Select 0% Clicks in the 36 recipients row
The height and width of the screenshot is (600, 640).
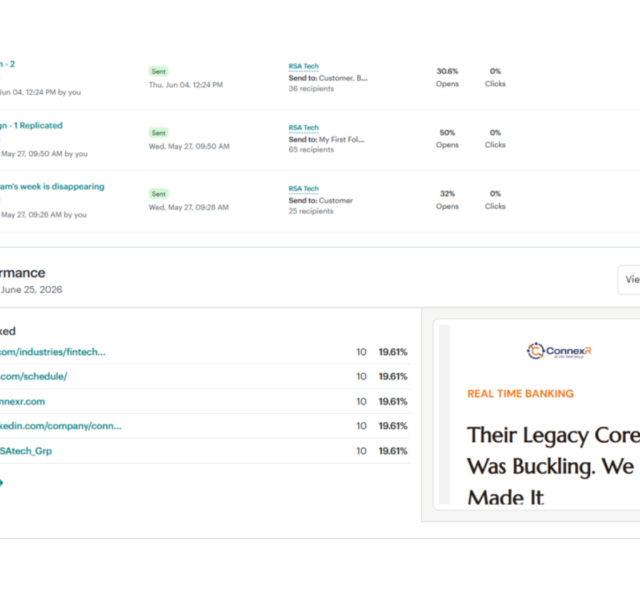(495, 71)
